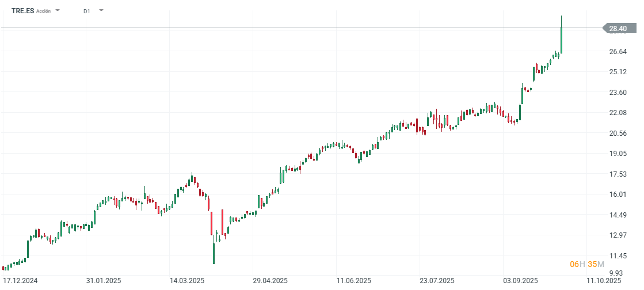Click the 28.40 current price tag
The height and width of the screenshot is (290, 644).
coord(618,28)
